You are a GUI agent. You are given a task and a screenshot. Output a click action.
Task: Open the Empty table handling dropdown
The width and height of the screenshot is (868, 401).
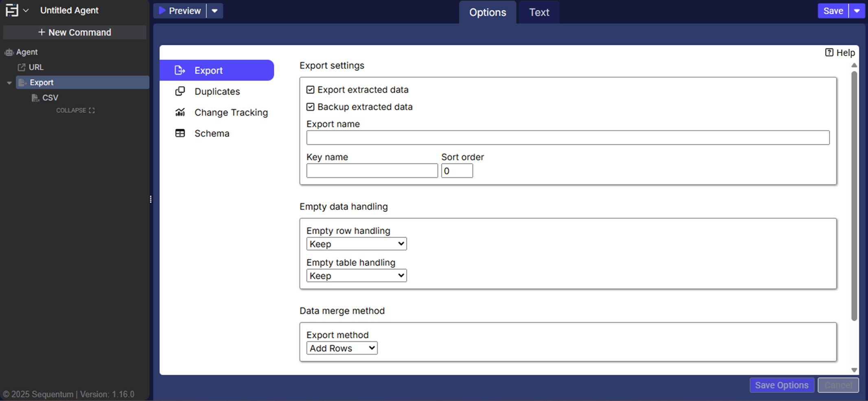click(356, 276)
